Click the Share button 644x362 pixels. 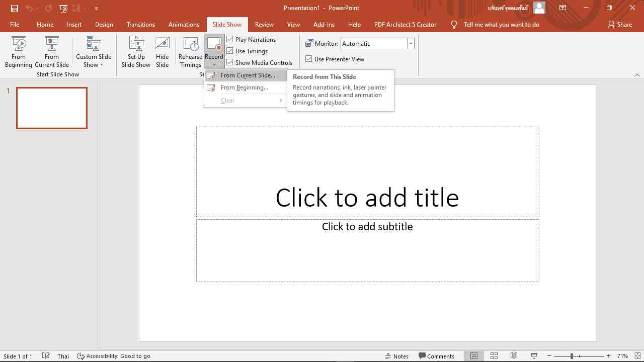pyautogui.click(x=619, y=25)
